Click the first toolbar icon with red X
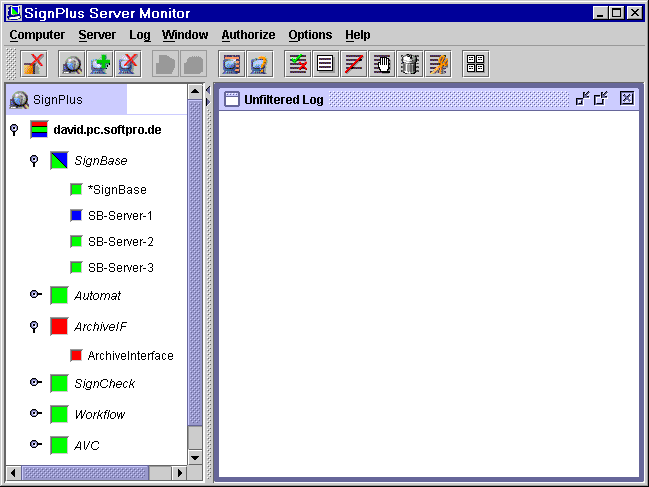 tap(34, 65)
